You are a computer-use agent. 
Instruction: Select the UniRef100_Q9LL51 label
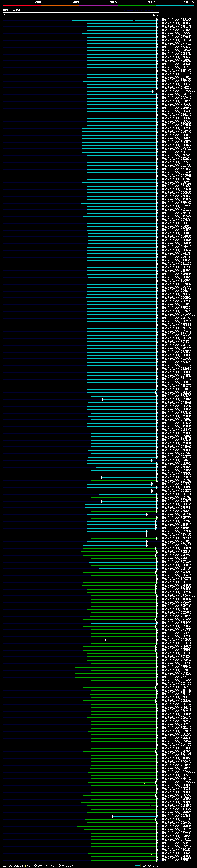[x=176, y=392]
